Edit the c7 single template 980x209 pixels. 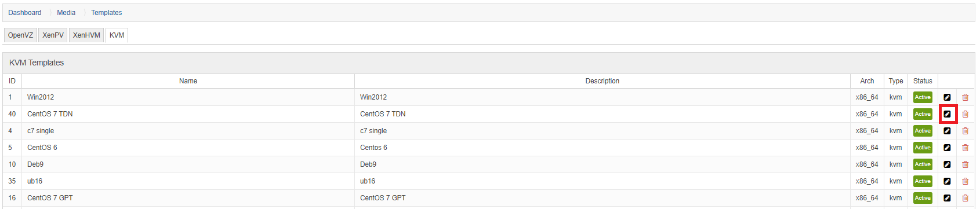coord(947,131)
